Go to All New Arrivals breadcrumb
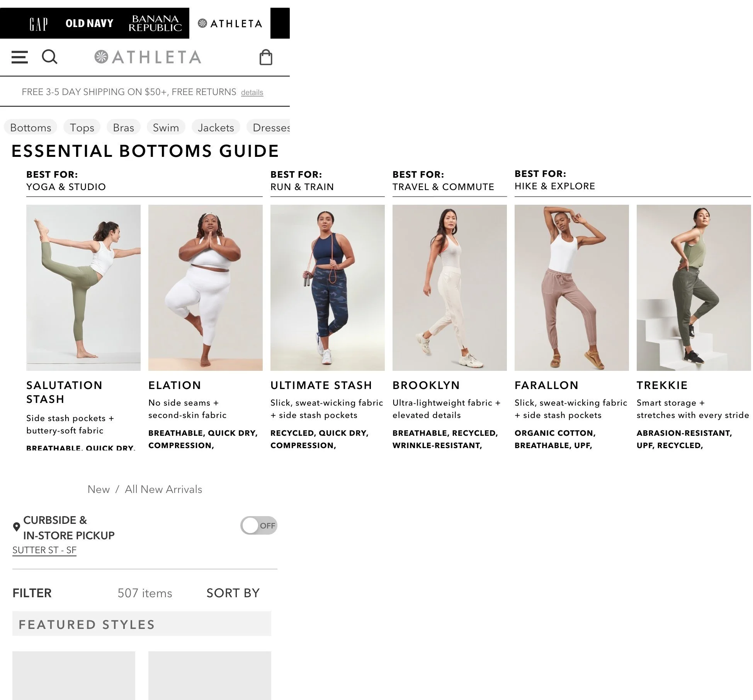The width and height of the screenshot is (753, 700). point(163,489)
